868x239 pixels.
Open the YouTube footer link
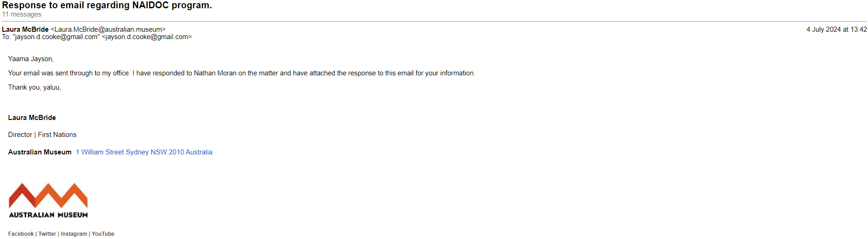tap(103, 234)
